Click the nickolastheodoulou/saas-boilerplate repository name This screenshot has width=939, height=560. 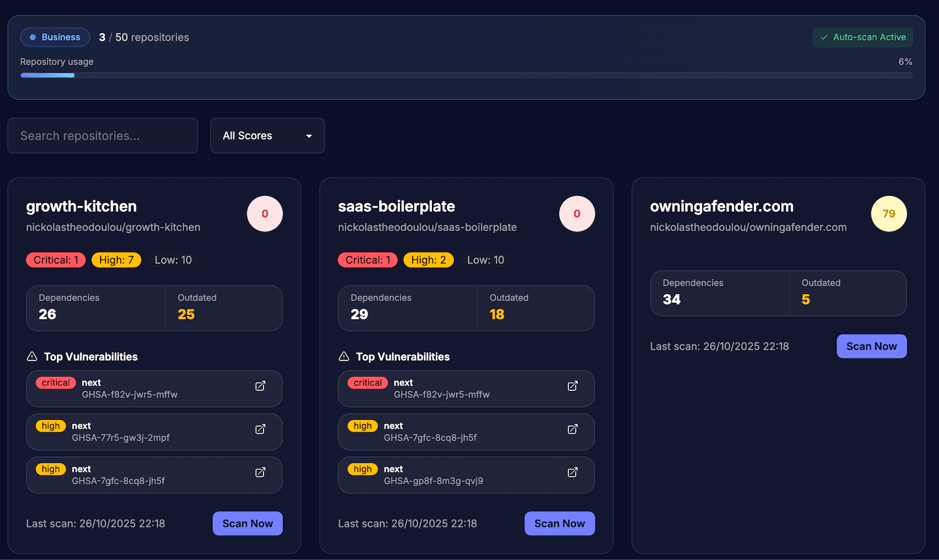click(427, 227)
